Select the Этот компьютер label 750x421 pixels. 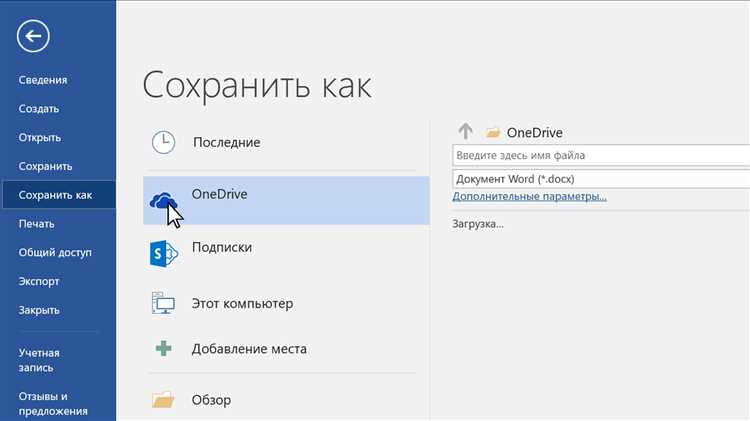(x=243, y=304)
